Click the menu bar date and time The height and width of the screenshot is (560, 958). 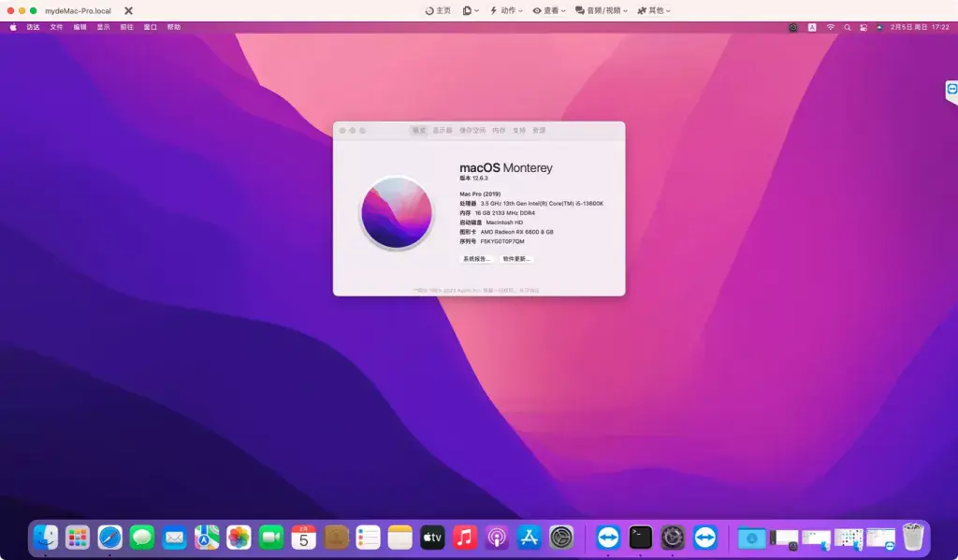tap(921, 27)
